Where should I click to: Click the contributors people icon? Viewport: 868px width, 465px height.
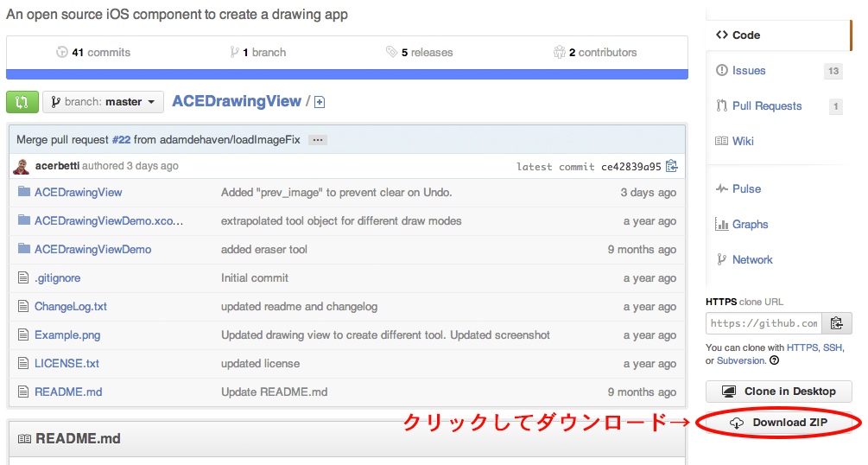pyautogui.click(x=559, y=52)
